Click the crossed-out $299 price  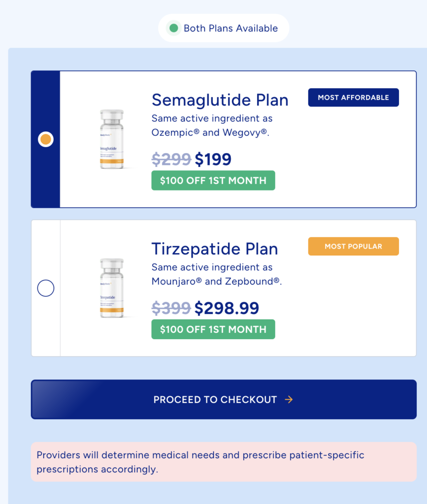[x=171, y=159]
